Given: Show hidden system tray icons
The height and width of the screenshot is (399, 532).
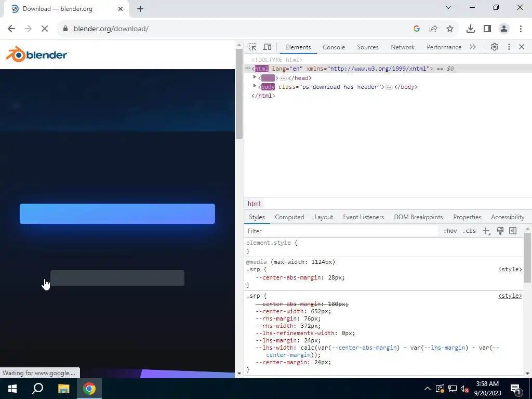Looking at the screenshot, I should 428,389.
